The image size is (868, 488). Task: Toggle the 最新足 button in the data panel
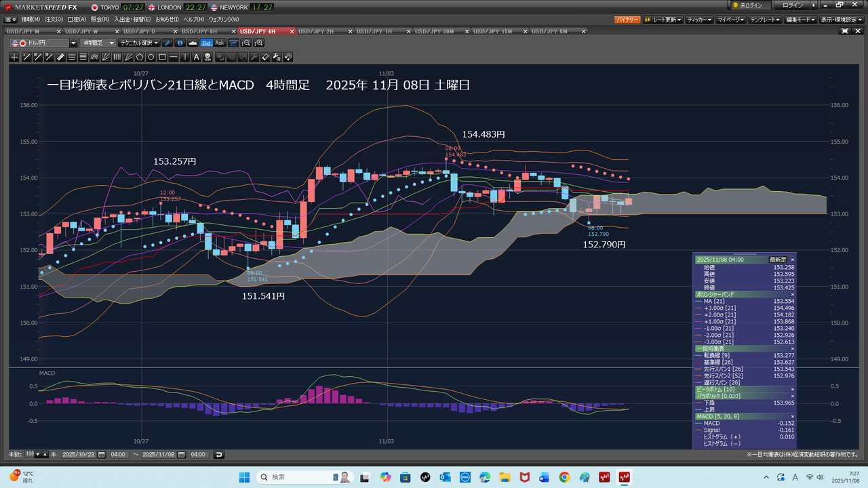coord(777,260)
